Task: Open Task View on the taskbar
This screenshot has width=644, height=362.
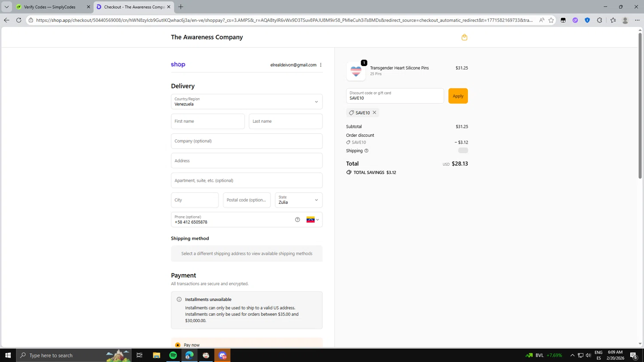Action: coord(140,355)
